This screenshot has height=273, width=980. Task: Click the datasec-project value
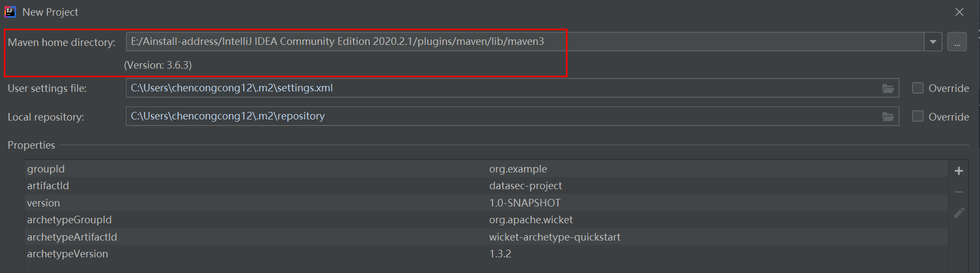point(525,185)
